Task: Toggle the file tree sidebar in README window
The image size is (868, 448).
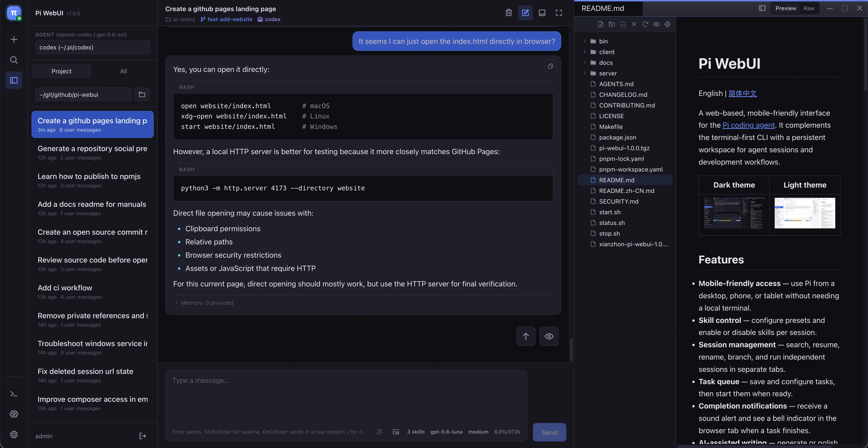Action: click(762, 8)
